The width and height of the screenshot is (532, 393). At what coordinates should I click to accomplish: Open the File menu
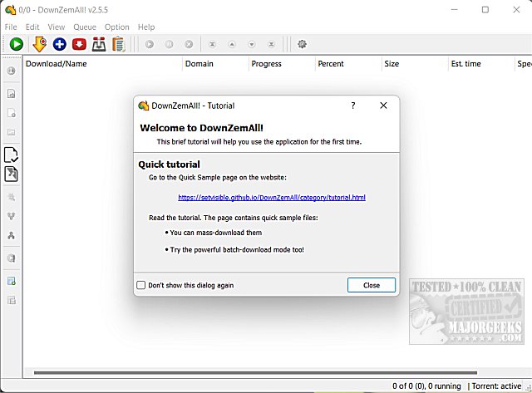coord(11,27)
